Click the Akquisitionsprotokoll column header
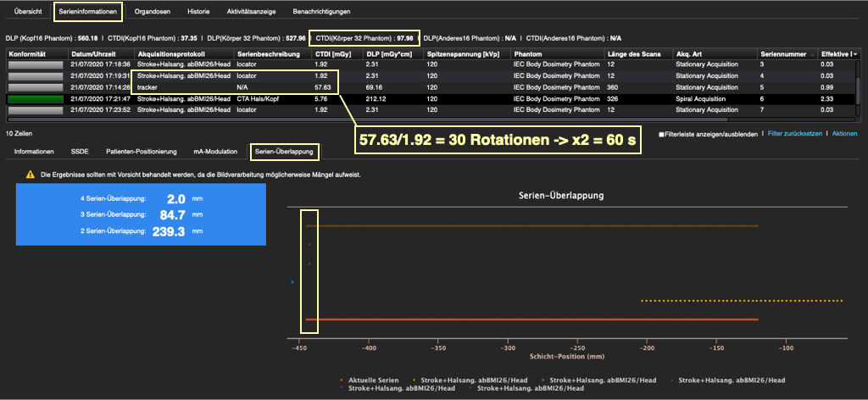Screen dimensions: 868x400 point(184,54)
